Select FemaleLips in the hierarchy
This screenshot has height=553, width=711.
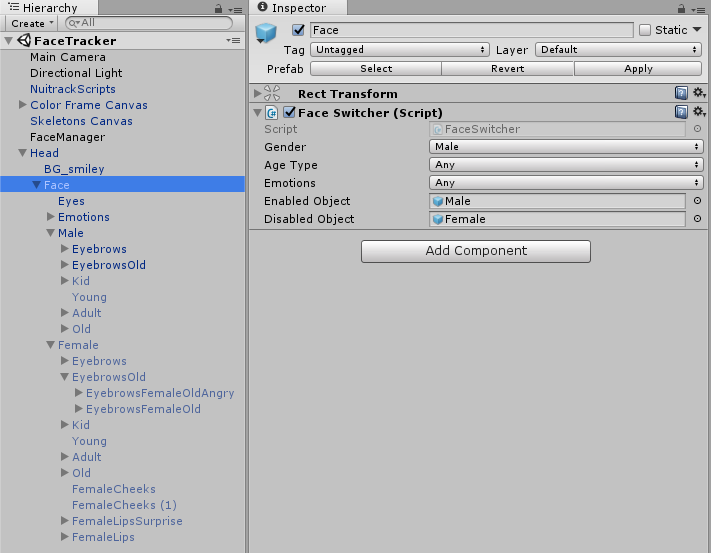pos(103,537)
